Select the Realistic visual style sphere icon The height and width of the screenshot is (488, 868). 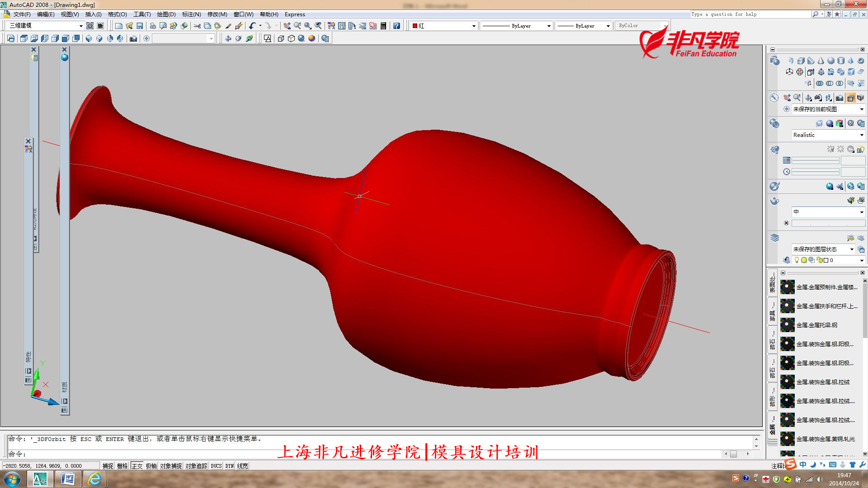coord(311,38)
